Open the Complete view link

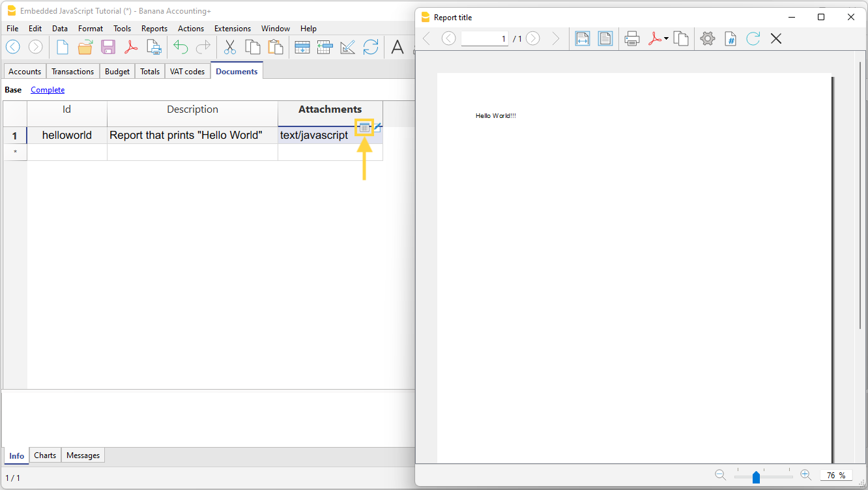47,89
